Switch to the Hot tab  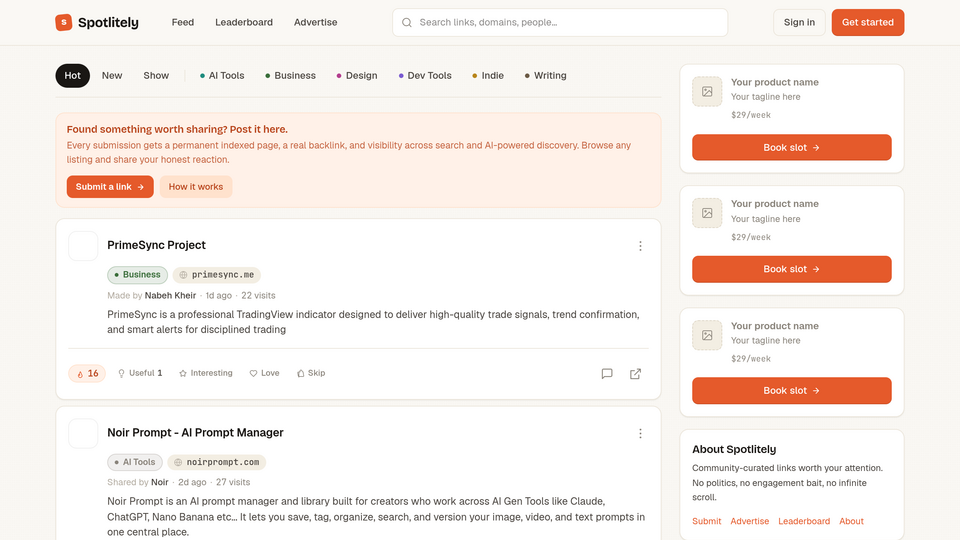tap(72, 76)
